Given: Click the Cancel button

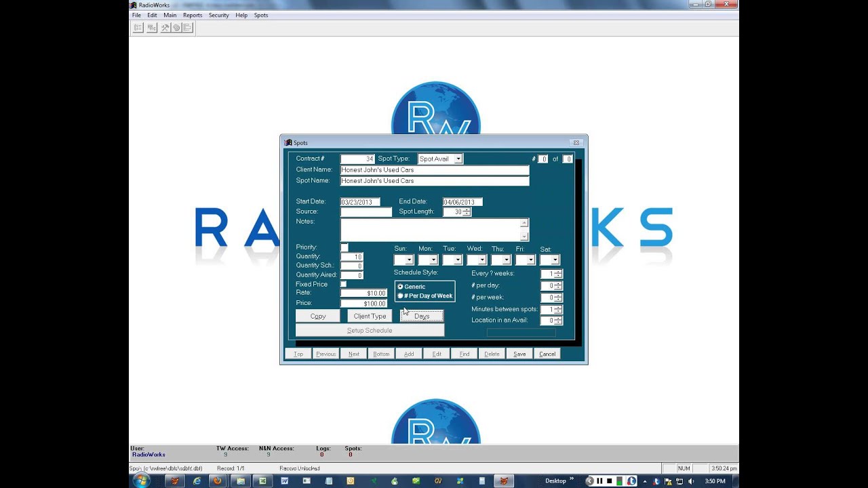Looking at the screenshot, I should [x=547, y=354].
